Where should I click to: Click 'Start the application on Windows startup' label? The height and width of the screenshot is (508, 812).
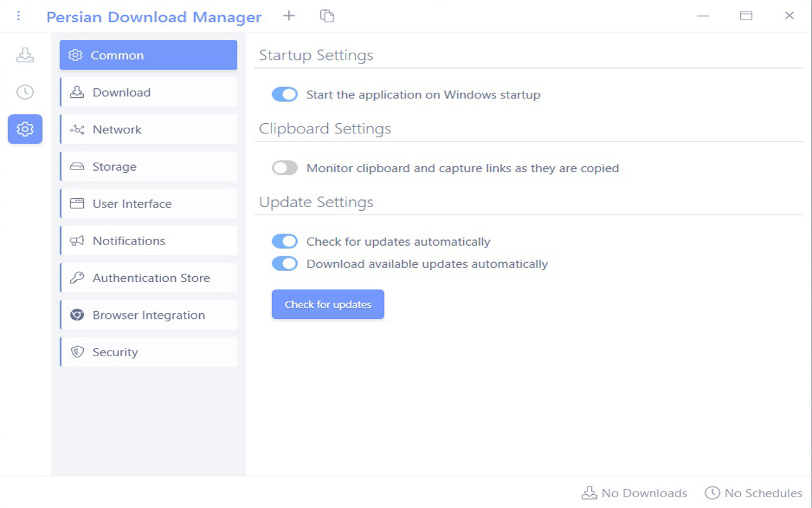[423, 95]
